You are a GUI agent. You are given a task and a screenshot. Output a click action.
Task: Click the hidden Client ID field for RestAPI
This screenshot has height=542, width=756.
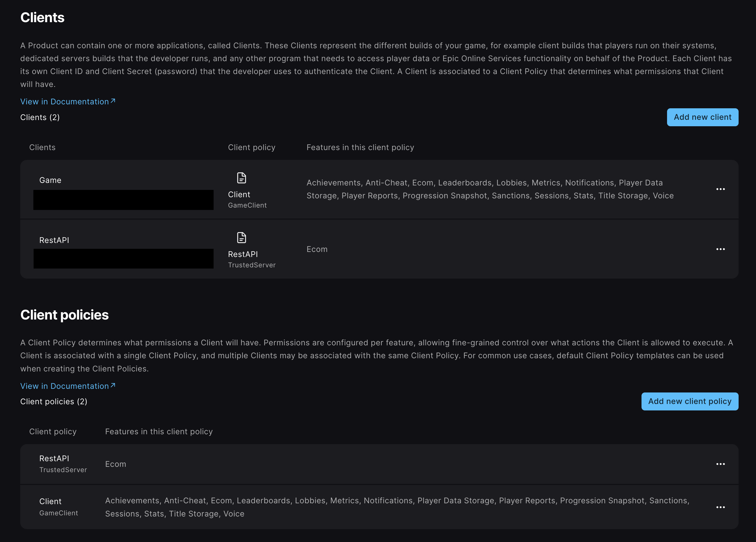pyautogui.click(x=123, y=258)
